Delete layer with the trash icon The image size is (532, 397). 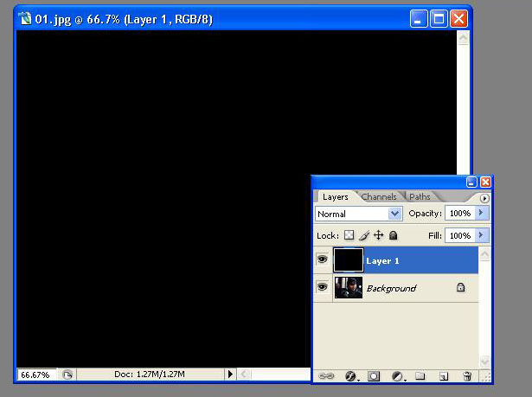tap(467, 376)
